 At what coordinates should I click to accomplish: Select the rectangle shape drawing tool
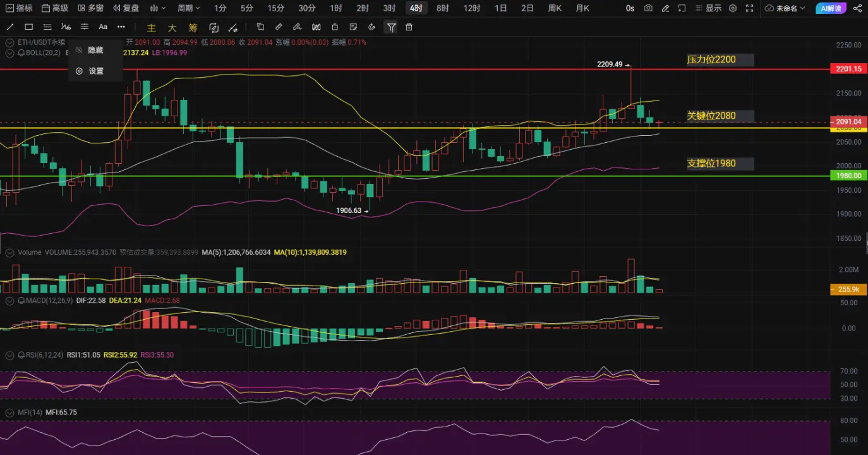pos(29,27)
